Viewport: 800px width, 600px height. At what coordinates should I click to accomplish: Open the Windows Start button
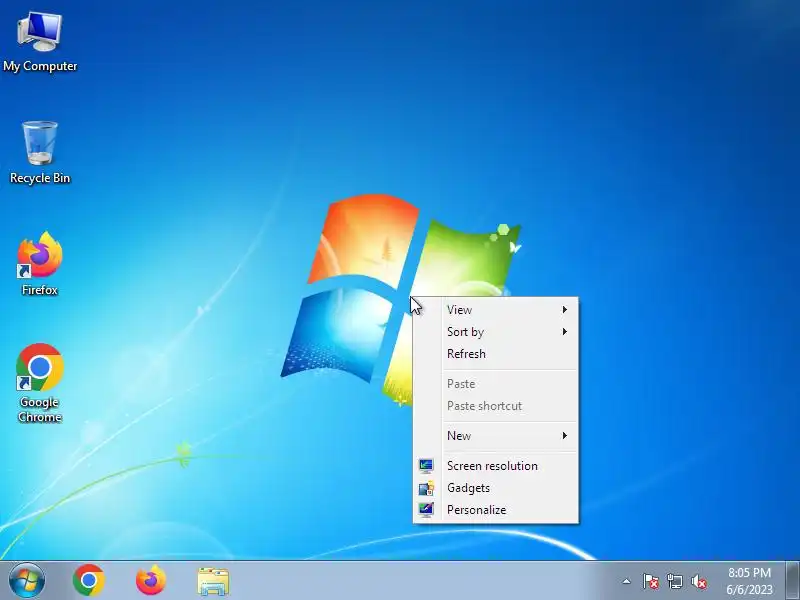pos(27,580)
